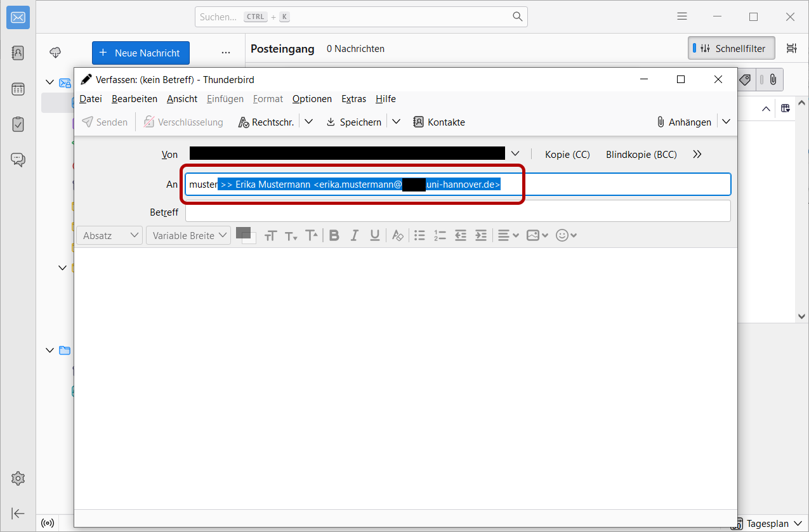Click Neue Nachricht button
This screenshot has height=532, width=809.
coord(141,53)
